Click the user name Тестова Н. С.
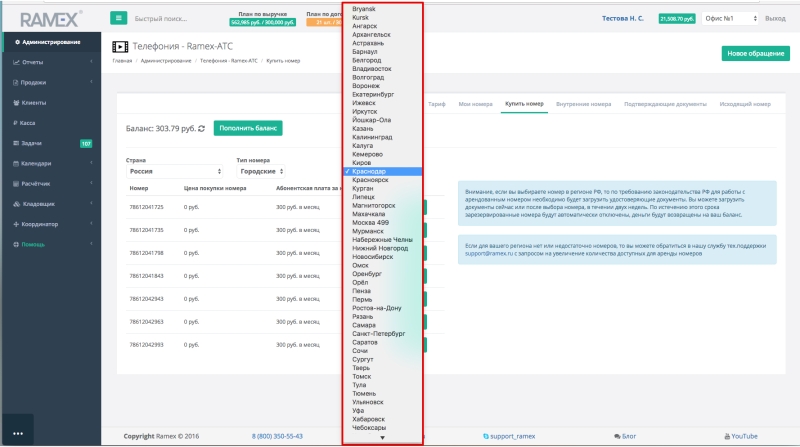 622,18
